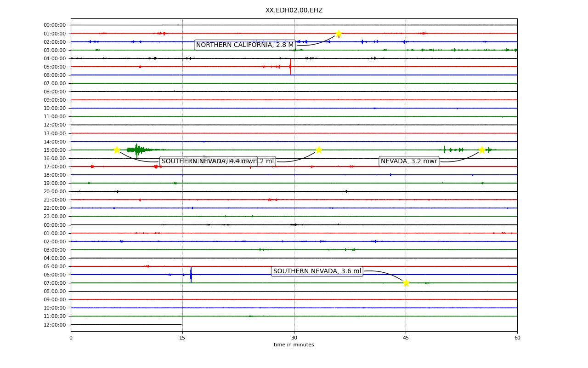Click the short black trace on last 12:00:00 row
Image resolution: width=588 pixels, height=368 pixels.
pos(126,325)
